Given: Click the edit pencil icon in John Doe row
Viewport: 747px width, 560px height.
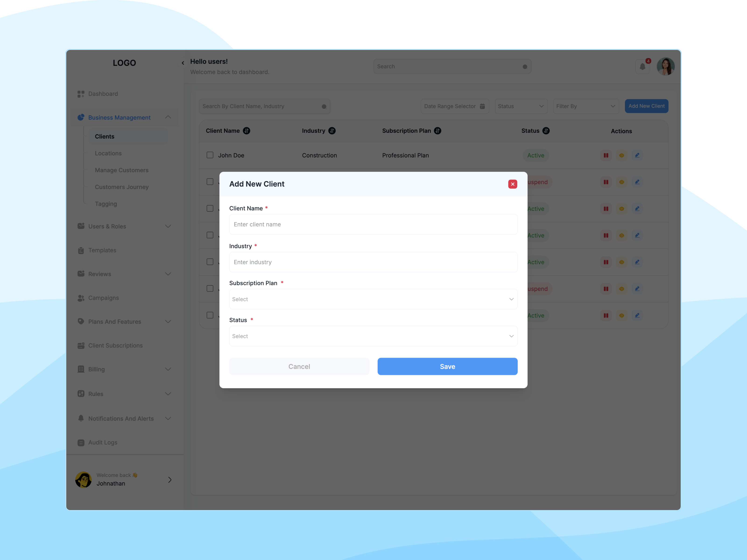Looking at the screenshot, I should (637, 155).
